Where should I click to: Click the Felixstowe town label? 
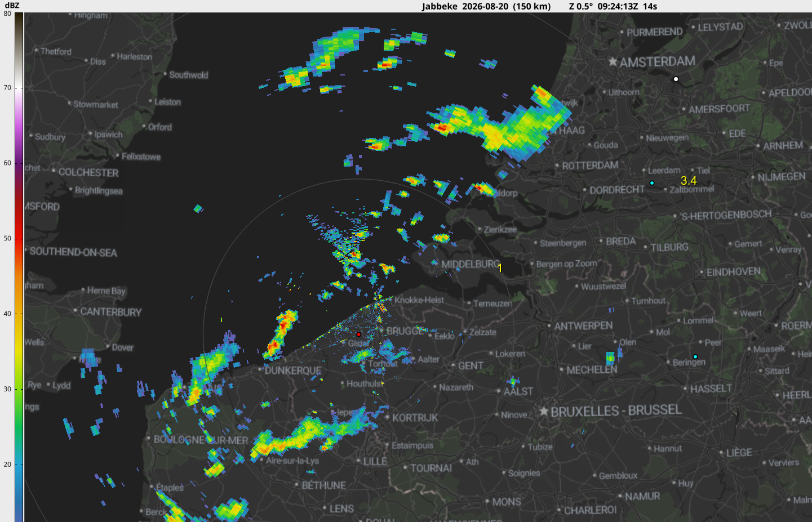tap(141, 157)
